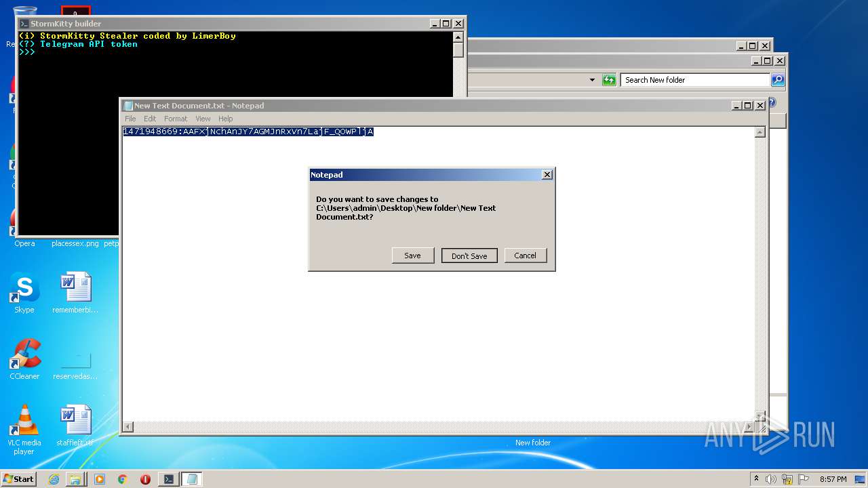The image size is (868, 488).
Task: Cancel the Notepad save prompt
Action: pos(525,256)
